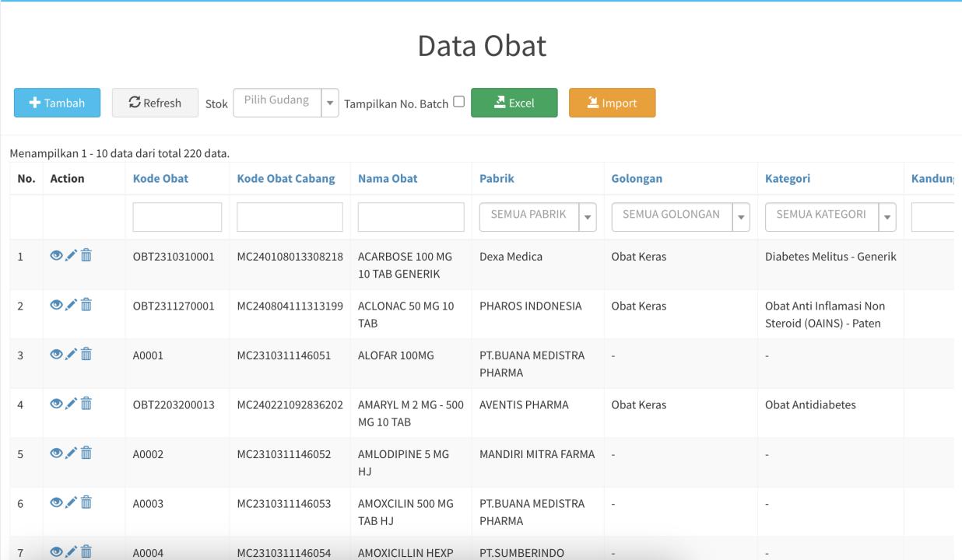The image size is (962, 560).
Task: Click the pencil icon in ACARBOSE row
Action: 71,255
